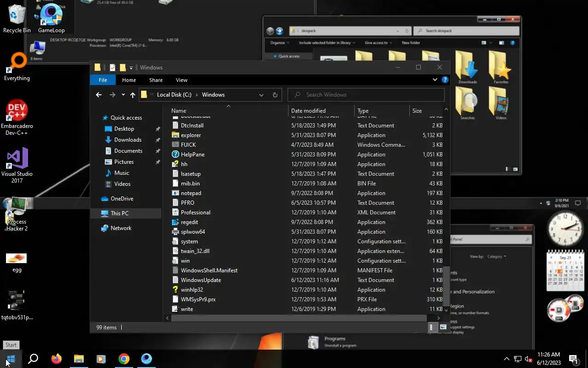The image size is (588, 368).
Task: Open the taskbar Search magnifier
Action: (x=33, y=359)
